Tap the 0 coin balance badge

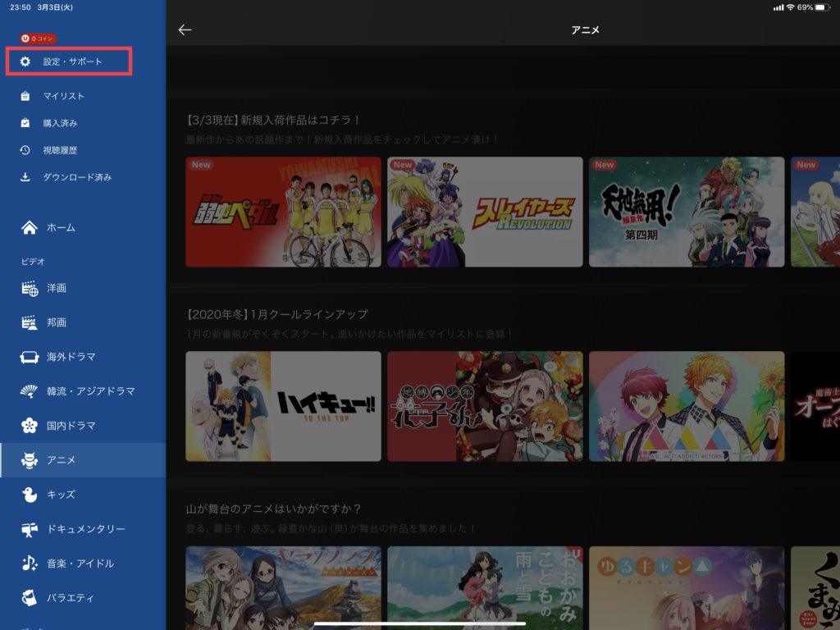coord(38,39)
